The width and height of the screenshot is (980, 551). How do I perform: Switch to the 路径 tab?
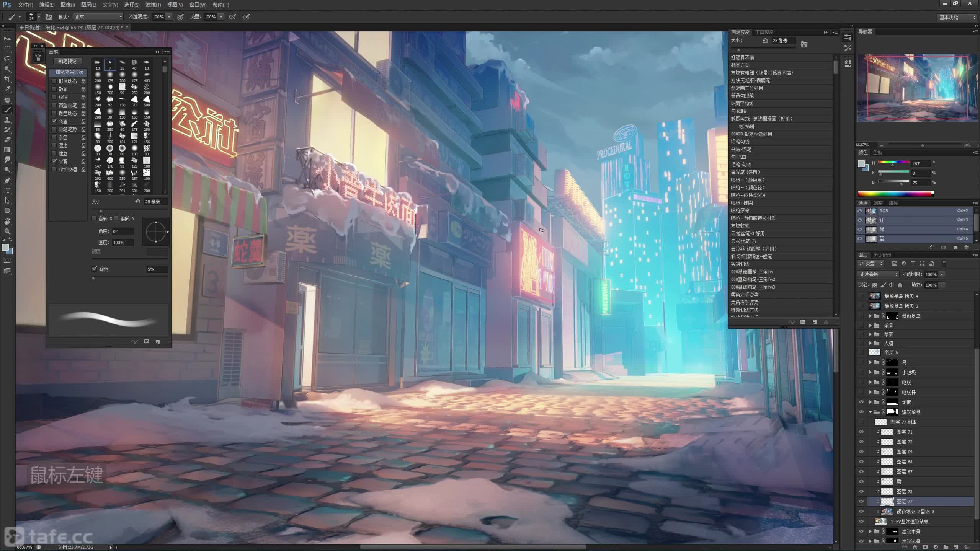[x=893, y=203]
